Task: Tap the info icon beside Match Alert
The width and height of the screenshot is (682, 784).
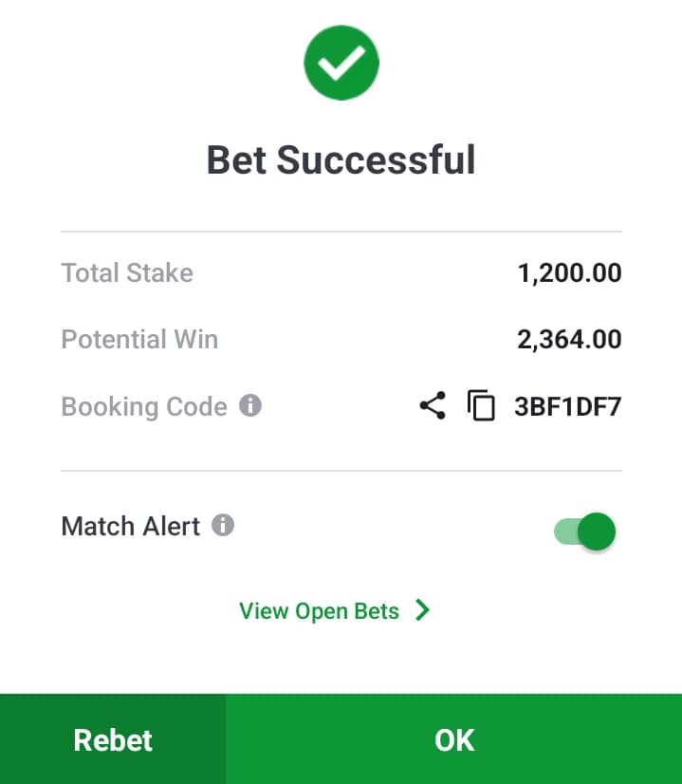Action: (223, 525)
